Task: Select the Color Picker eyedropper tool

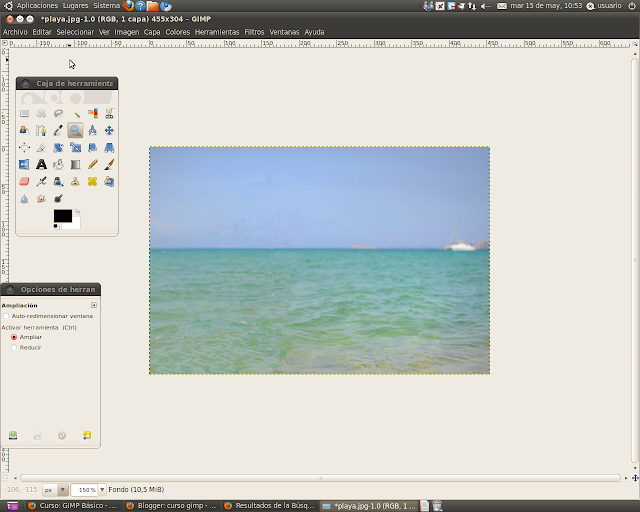Action: (58, 131)
